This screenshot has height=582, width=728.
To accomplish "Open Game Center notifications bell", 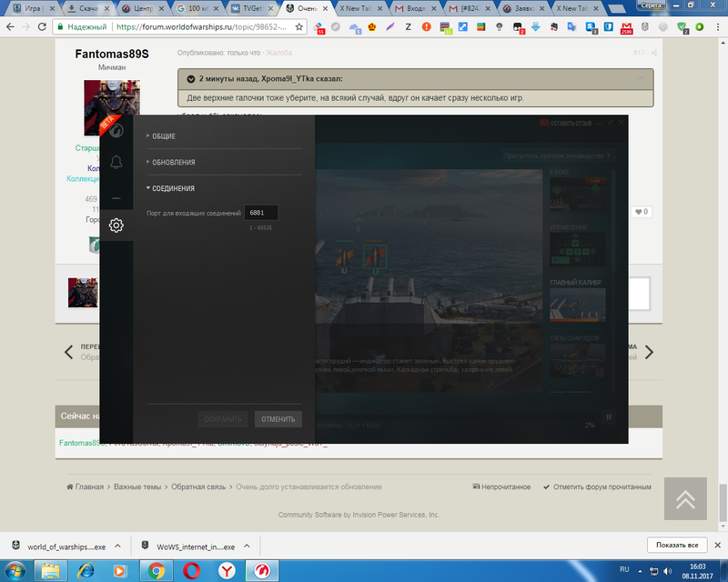I will pos(116,162).
